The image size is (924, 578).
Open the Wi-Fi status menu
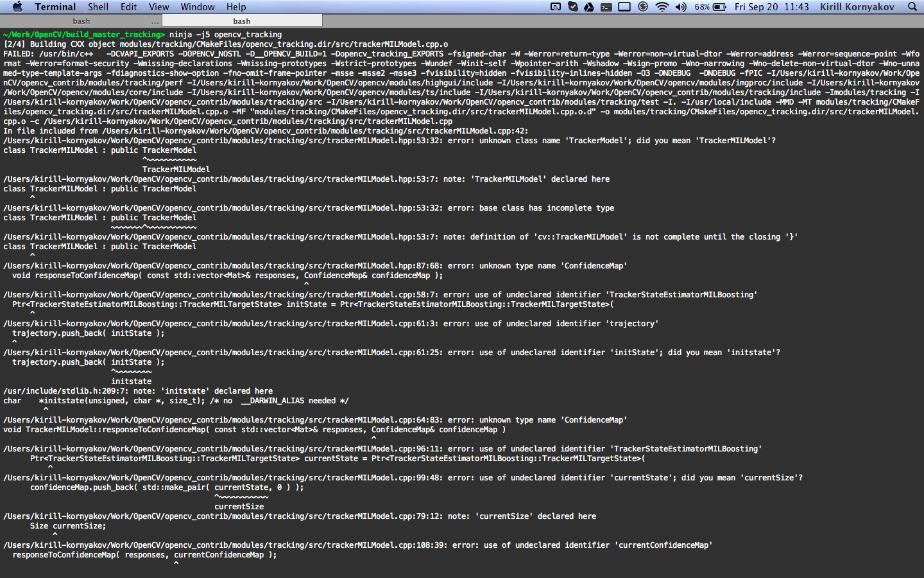[x=662, y=6]
